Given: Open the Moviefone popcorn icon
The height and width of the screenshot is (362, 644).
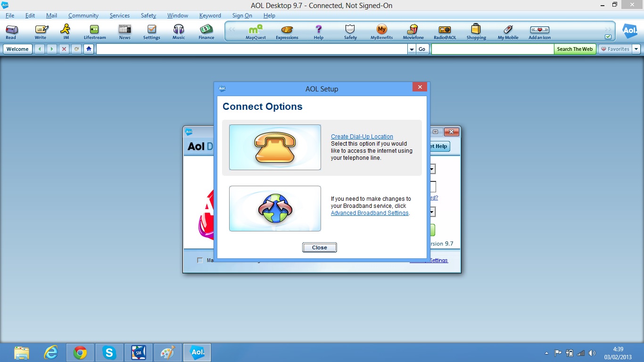Looking at the screenshot, I should coord(413,32).
